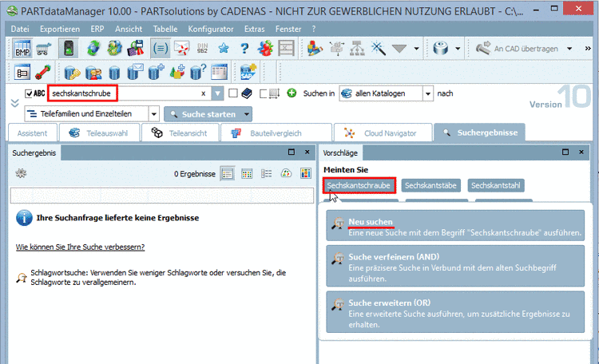The width and height of the screenshot is (599, 364).
Task: Switch results to list view icon
Action: pyautogui.click(x=228, y=174)
